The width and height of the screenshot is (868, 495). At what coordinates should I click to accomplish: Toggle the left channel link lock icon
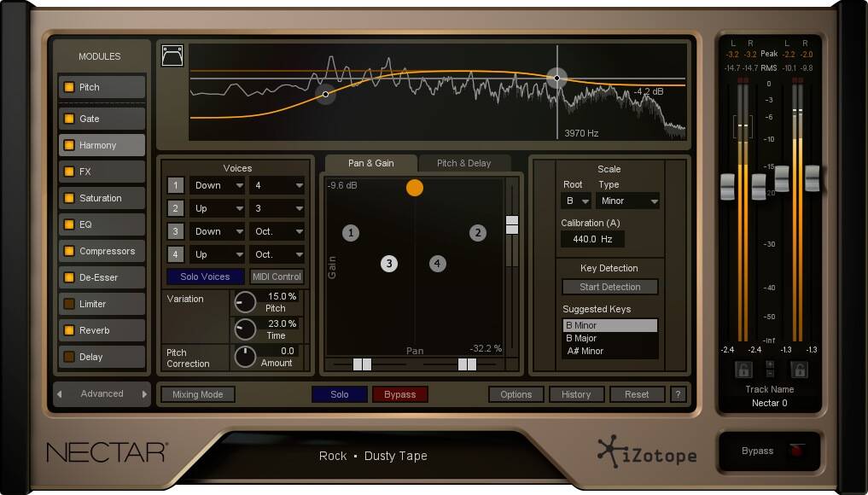(743, 370)
